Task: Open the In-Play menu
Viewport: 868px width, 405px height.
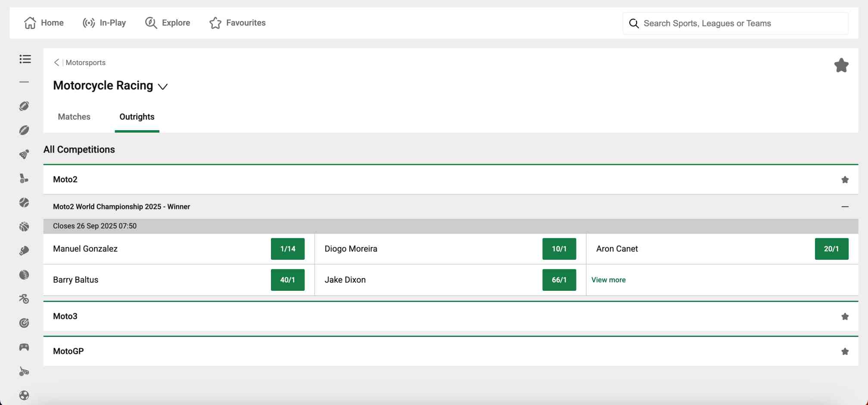Action: pos(104,22)
